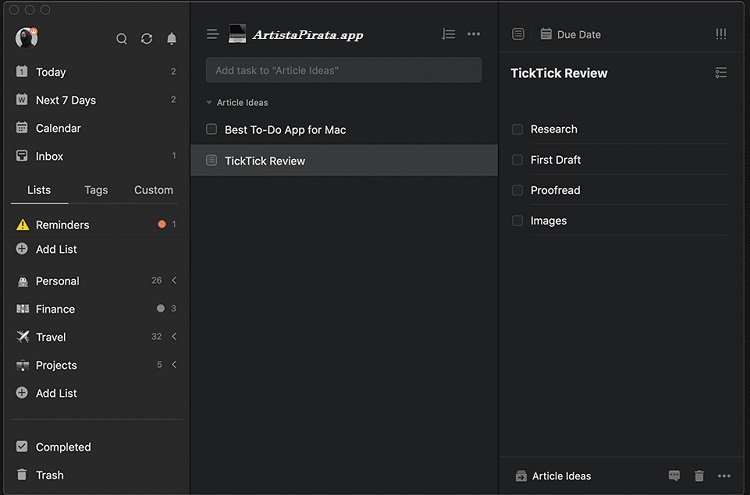Open the Completed tasks list

63,447
